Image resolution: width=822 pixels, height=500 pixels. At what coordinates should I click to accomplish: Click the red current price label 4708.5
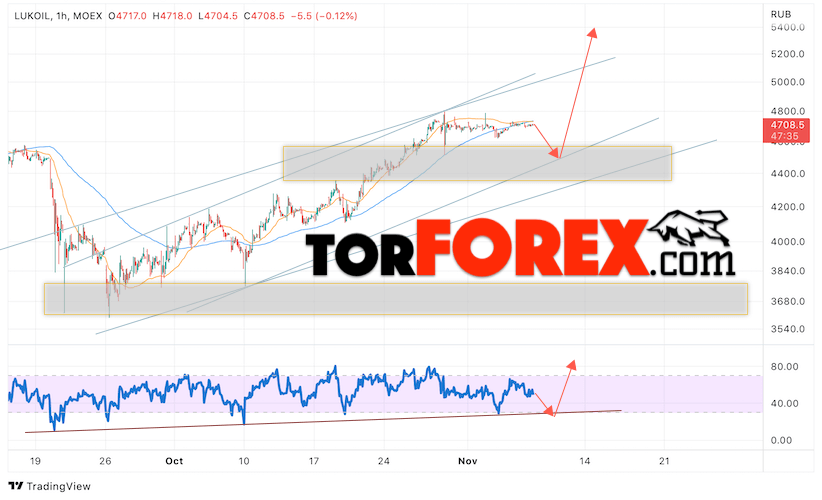787,125
